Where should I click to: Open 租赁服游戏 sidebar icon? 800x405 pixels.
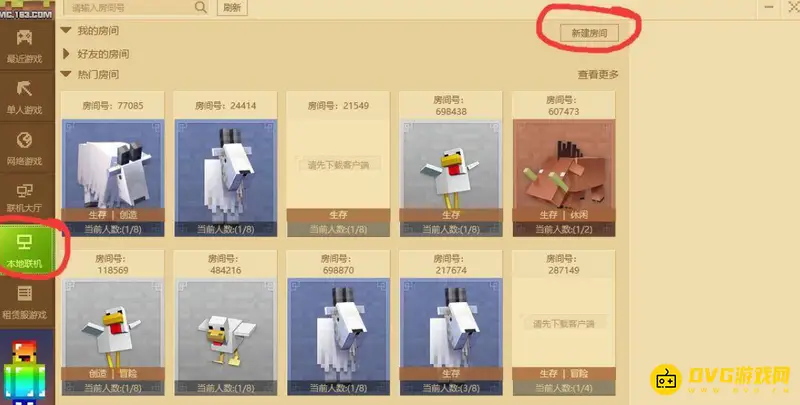click(24, 293)
